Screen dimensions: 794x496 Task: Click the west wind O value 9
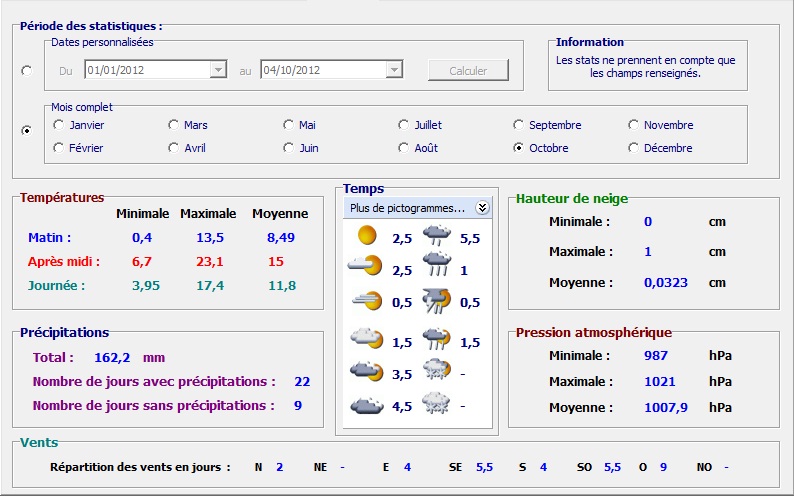point(663,467)
